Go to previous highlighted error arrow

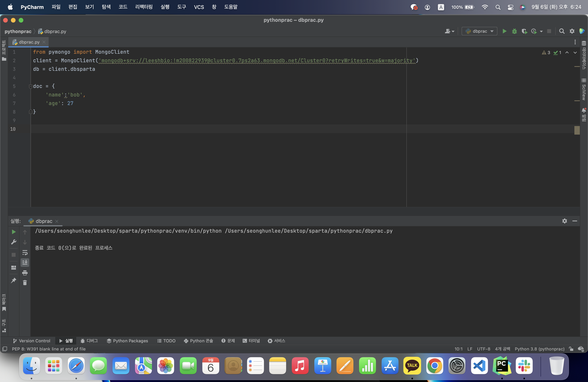(567, 52)
